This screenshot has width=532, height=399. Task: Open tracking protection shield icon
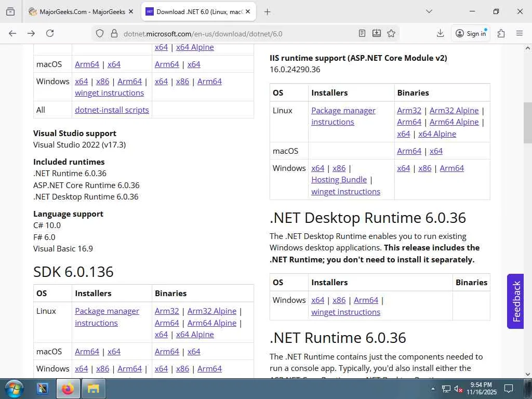tap(99, 33)
